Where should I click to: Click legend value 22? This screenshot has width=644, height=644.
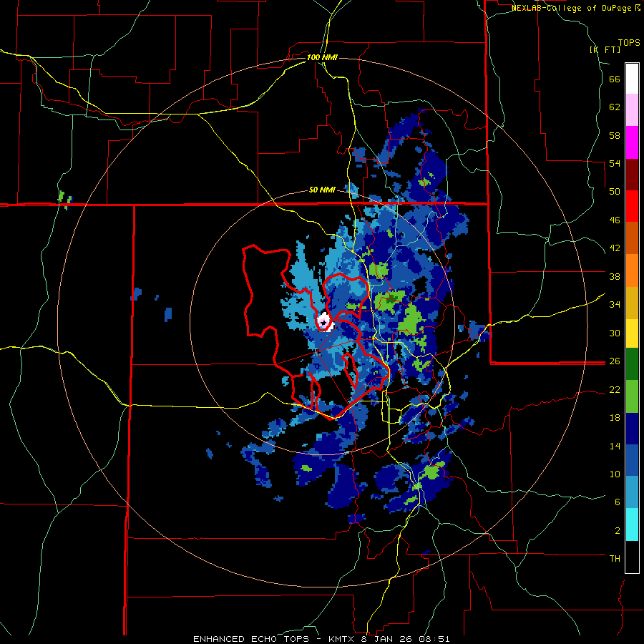615,389
